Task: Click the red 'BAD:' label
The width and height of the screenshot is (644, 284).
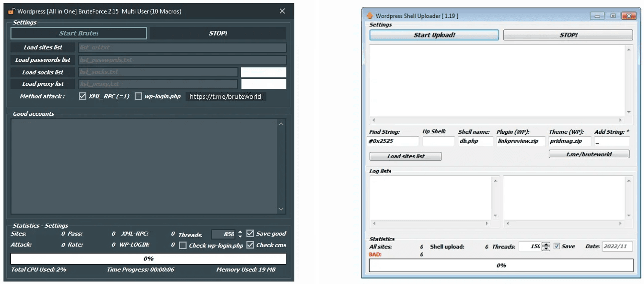Action: (375, 254)
